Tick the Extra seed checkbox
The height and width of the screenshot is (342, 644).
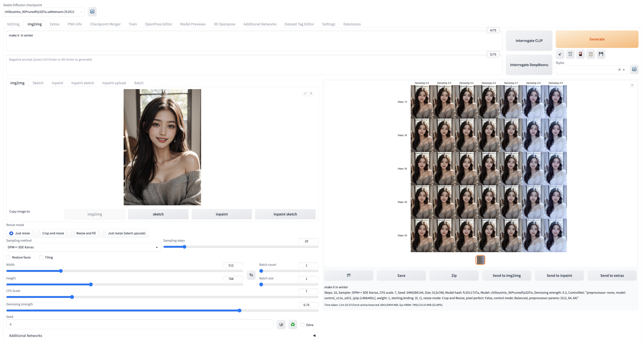(x=303, y=325)
